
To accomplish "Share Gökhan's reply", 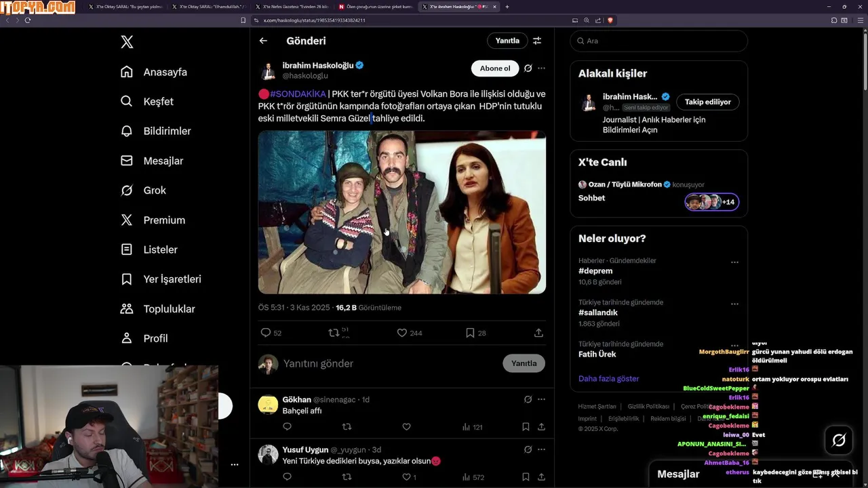I will [x=541, y=427].
